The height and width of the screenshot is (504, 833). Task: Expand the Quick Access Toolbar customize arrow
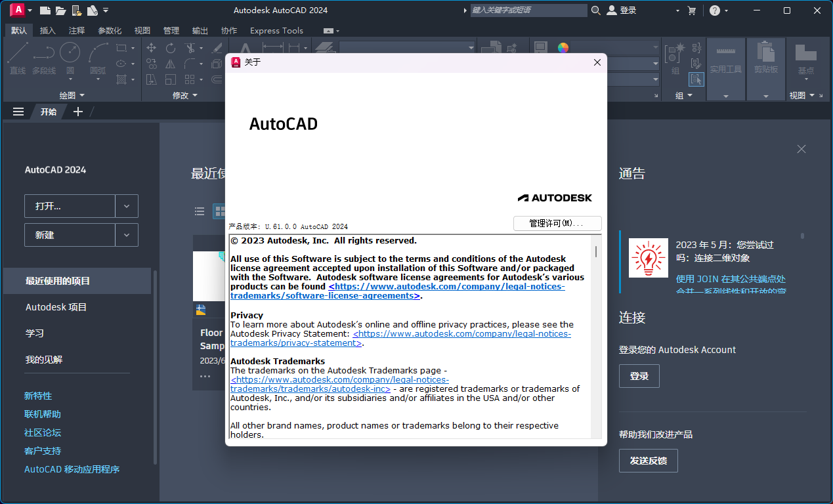pyautogui.click(x=106, y=10)
